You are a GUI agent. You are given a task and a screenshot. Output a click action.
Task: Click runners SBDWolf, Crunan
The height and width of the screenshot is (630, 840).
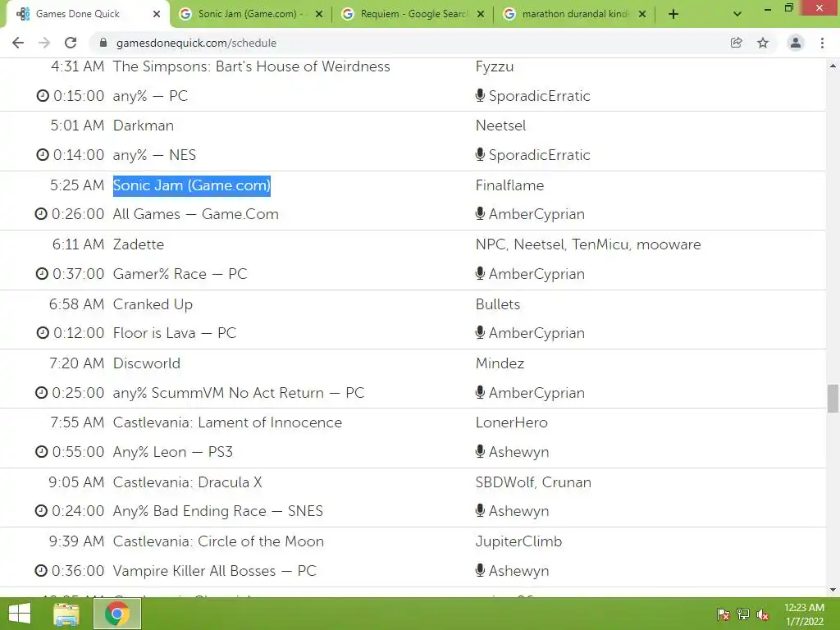533,482
